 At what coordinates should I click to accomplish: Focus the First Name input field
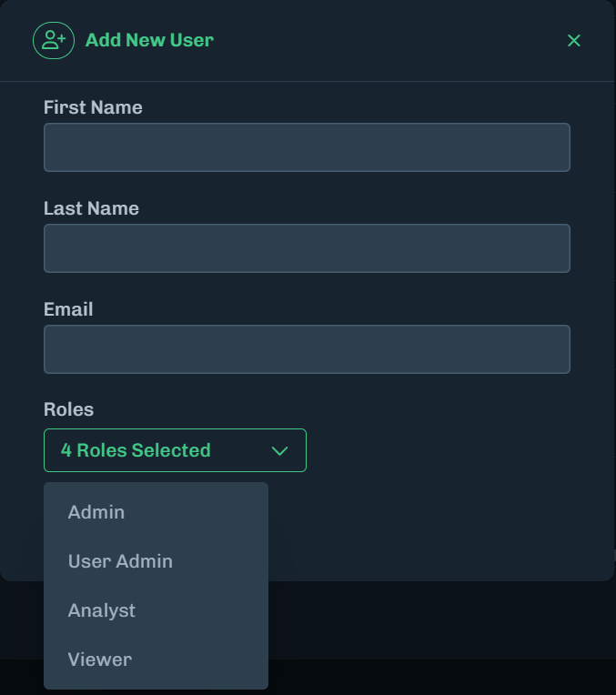click(x=307, y=147)
